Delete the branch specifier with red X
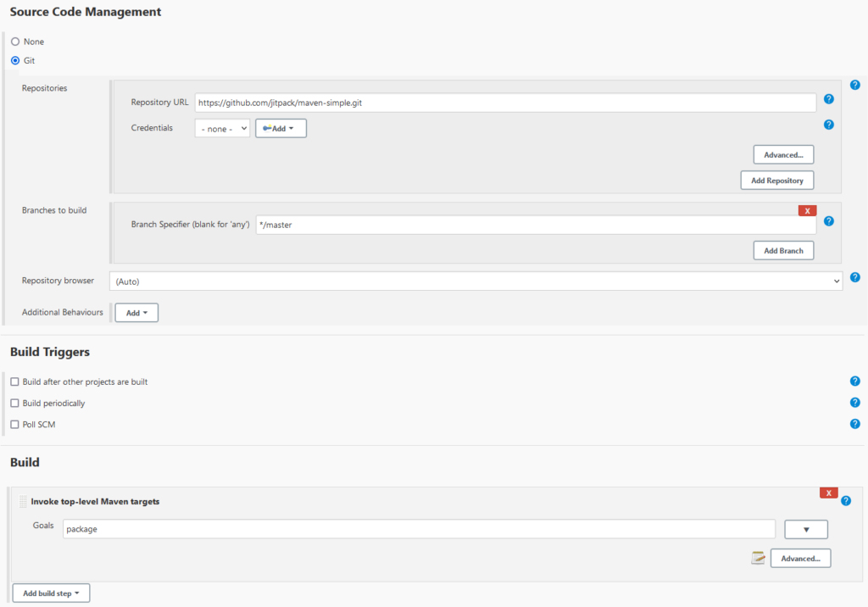Viewport: 868px width, 607px height. [x=807, y=210]
